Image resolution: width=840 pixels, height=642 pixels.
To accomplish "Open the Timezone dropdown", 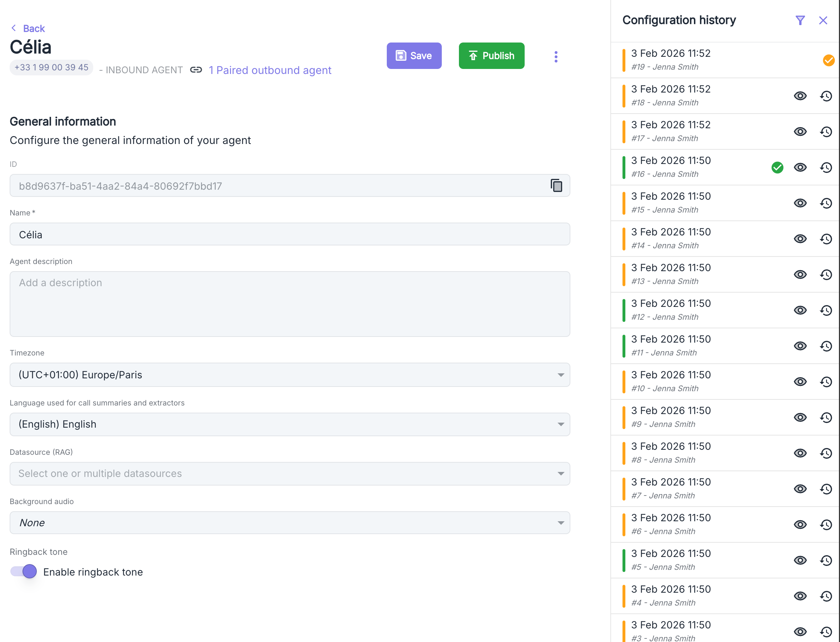I will tap(290, 374).
